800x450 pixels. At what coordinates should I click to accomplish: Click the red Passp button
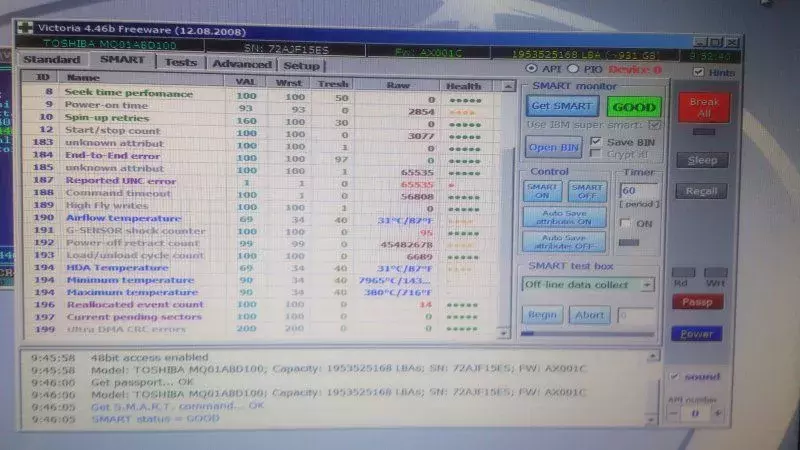coord(697,303)
